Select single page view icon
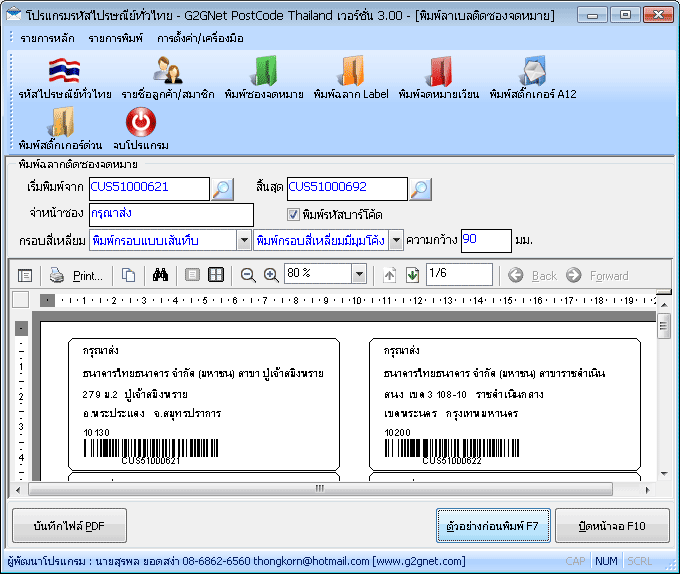 (x=192, y=275)
